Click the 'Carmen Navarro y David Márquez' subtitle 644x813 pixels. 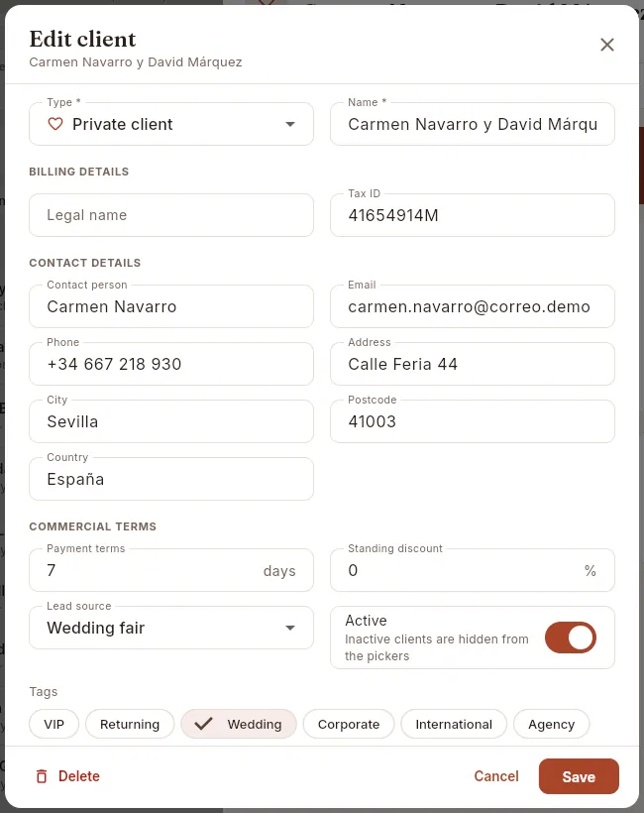tap(136, 62)
